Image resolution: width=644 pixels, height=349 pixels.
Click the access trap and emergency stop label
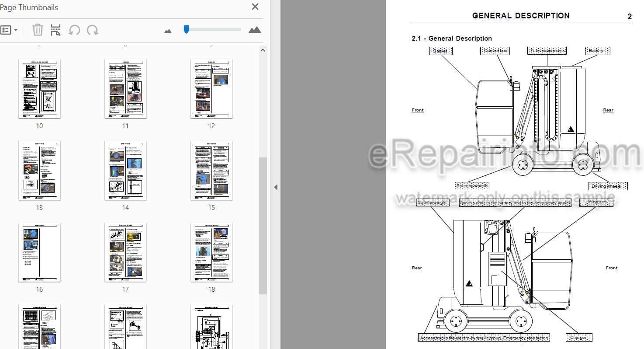click(484, 337)
